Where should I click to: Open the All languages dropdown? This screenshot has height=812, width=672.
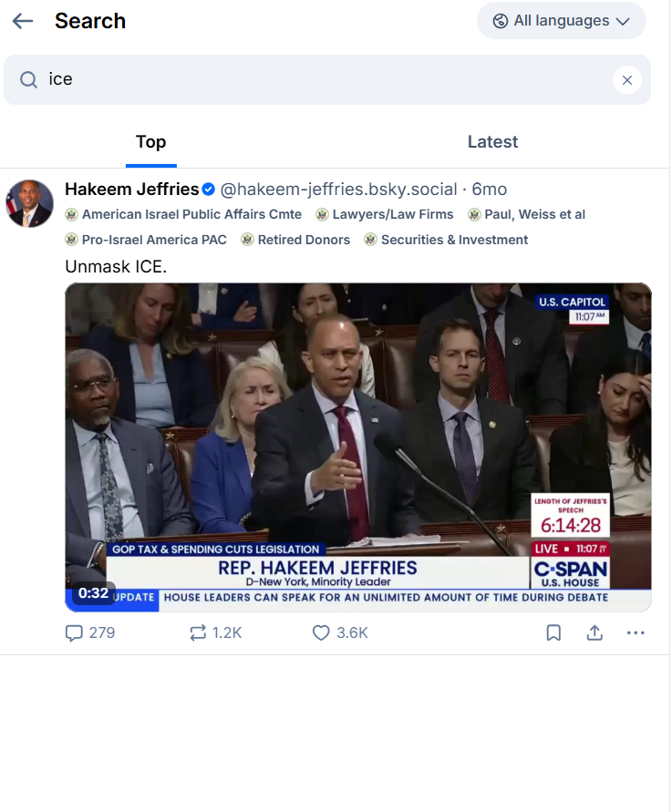(561, 21)
